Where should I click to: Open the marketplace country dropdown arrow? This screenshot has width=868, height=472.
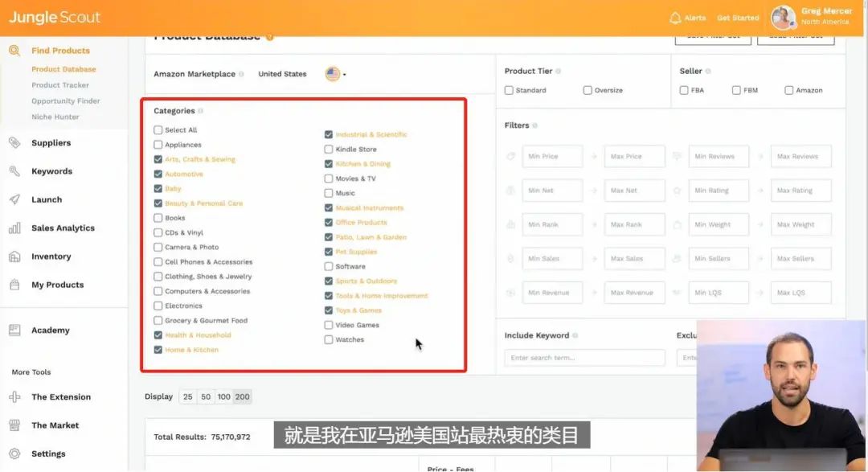[x=344, y=74]
